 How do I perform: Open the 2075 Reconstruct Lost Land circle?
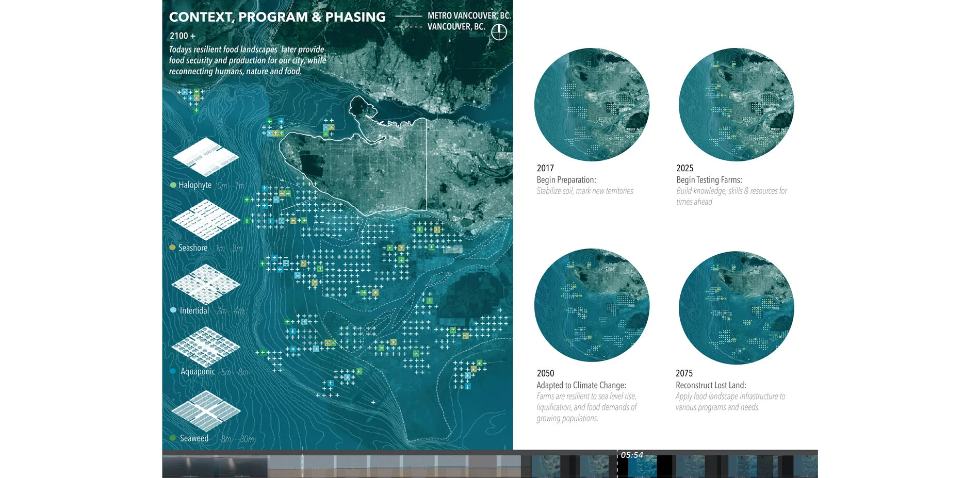tap(736, 308)
